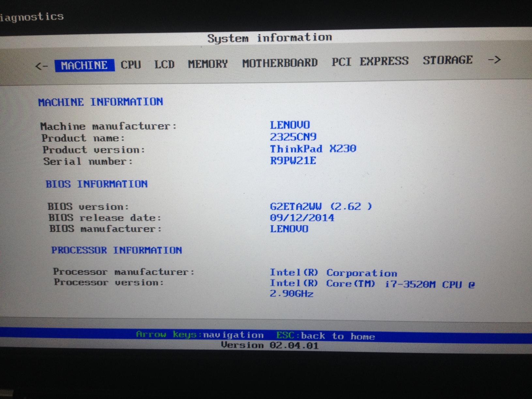This screenshot has height=399, width=532.
Task: Click the product name value 2325CN9
Action: 293,137
